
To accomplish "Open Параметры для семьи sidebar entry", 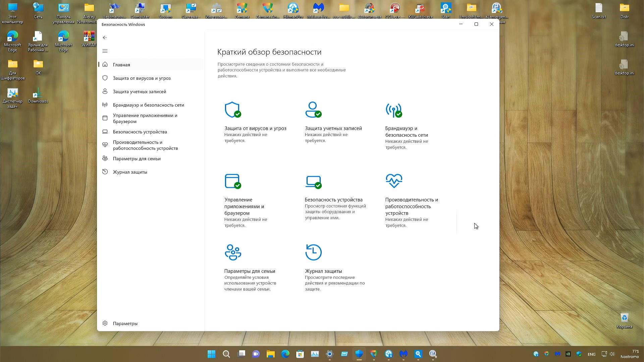I will (x=137, y=159).
